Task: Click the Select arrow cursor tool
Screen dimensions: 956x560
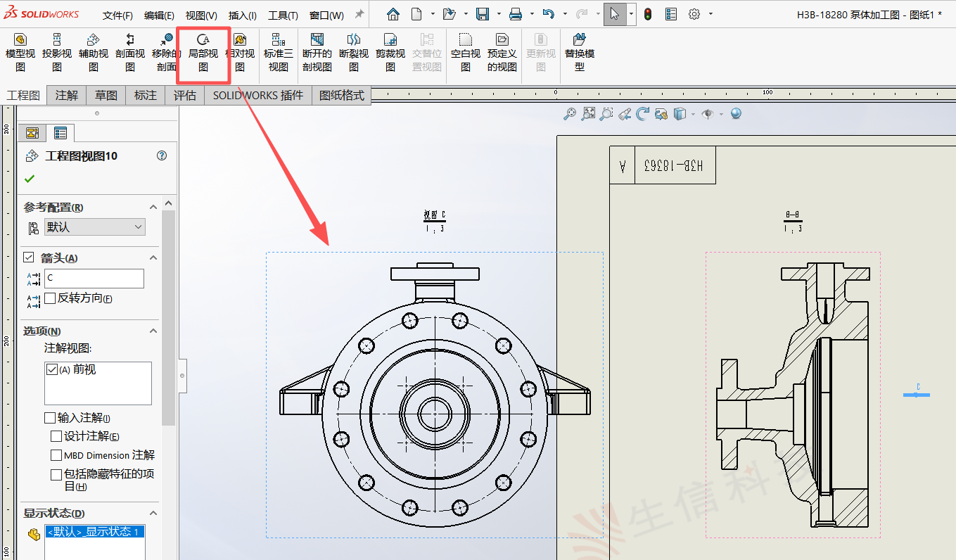Action: [x=614, y=14]
